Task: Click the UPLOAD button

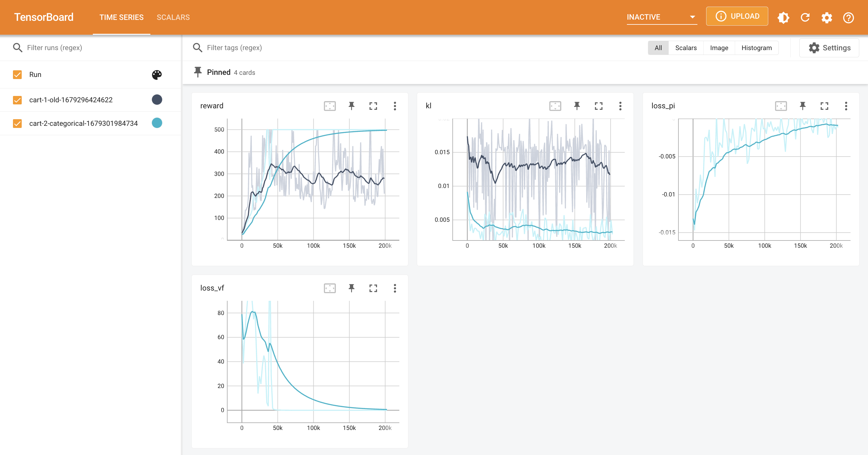Action: point(737,16)
